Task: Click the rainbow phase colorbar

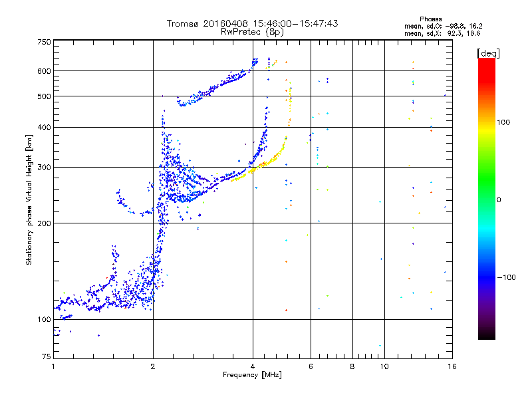Action: pos(487,199)
